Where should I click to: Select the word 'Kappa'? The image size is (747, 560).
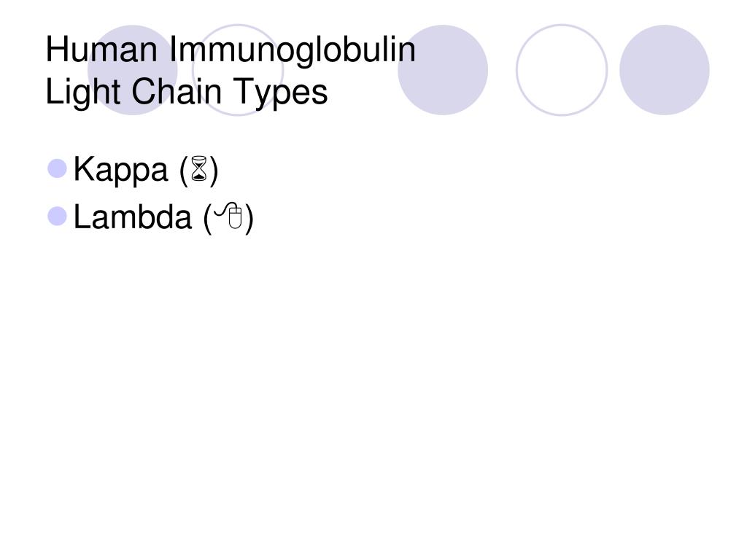(x=120, y=169)
